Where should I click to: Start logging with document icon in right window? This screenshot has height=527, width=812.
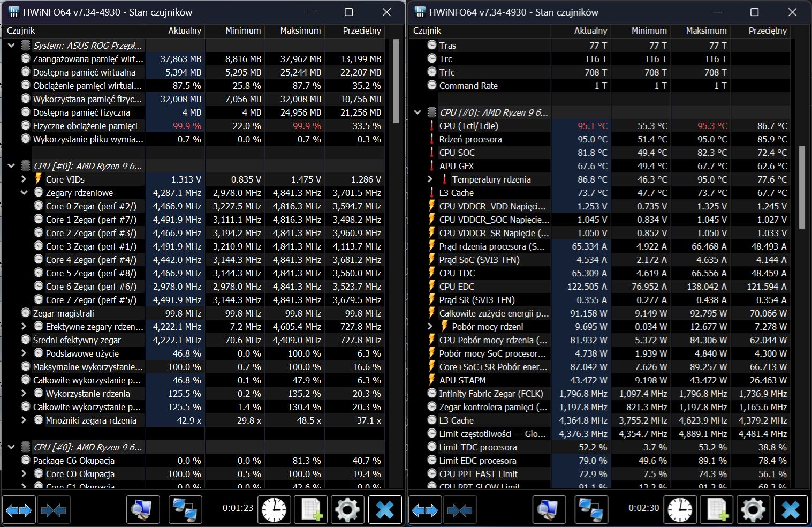(x=717, y=510)
